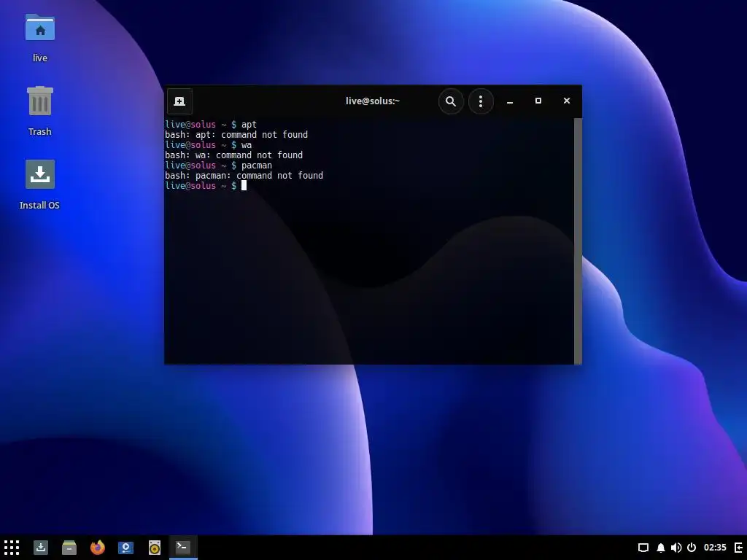Open notifications bell in the tray
This screenshot has width=747, height=560.
coord(661,548)
